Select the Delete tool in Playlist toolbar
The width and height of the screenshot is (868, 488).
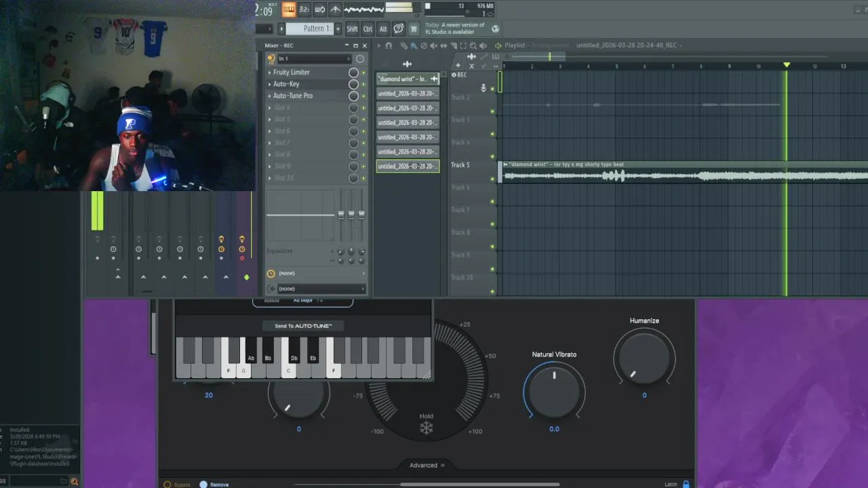424,46
